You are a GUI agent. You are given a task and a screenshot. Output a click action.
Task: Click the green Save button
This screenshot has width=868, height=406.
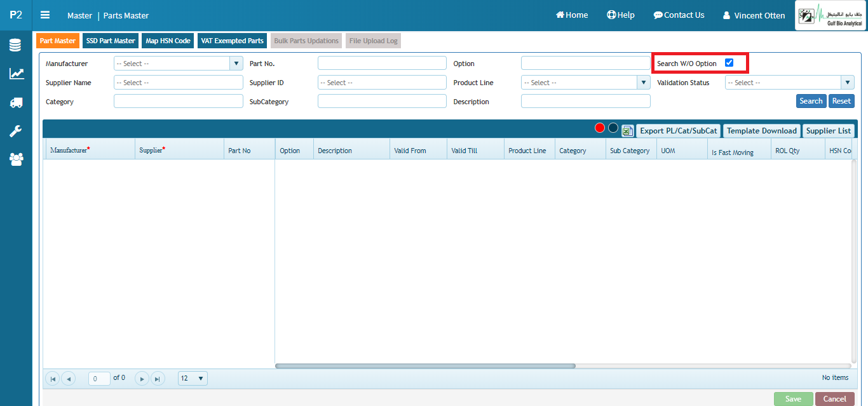point(793,399)
